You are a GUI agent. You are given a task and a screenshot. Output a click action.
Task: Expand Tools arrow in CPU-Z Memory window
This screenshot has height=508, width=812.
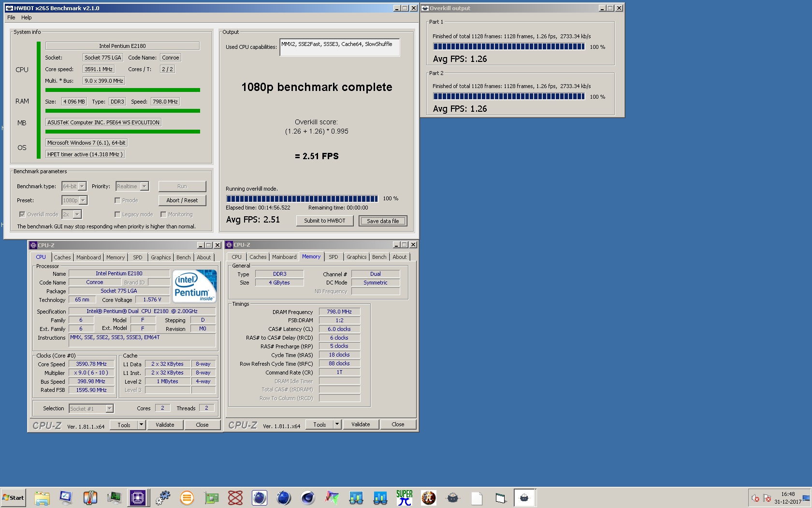[337, 425]
